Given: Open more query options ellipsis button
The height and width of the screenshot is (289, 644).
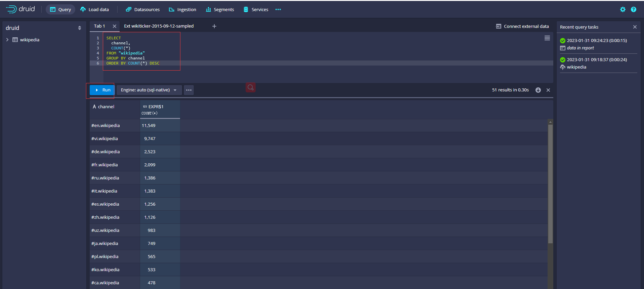Looking at the screenshot, I should pyautogui.click(x=189, y=90).
